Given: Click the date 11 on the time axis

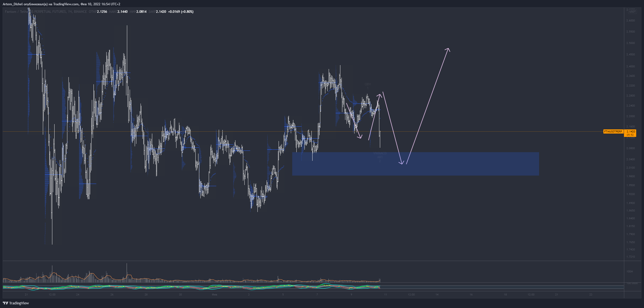Looking at the screenshot, I should pyautogui.click(x=385, y=295).
